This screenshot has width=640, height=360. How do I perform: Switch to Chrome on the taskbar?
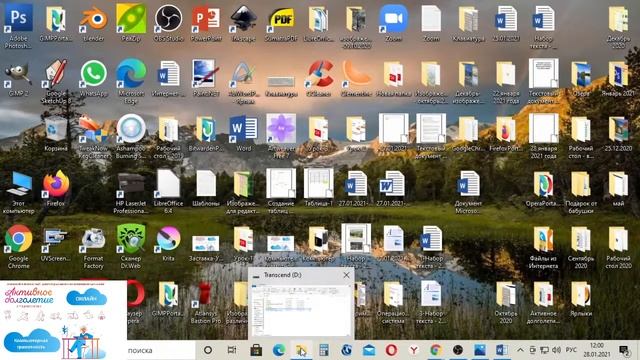tap(436, 350)
